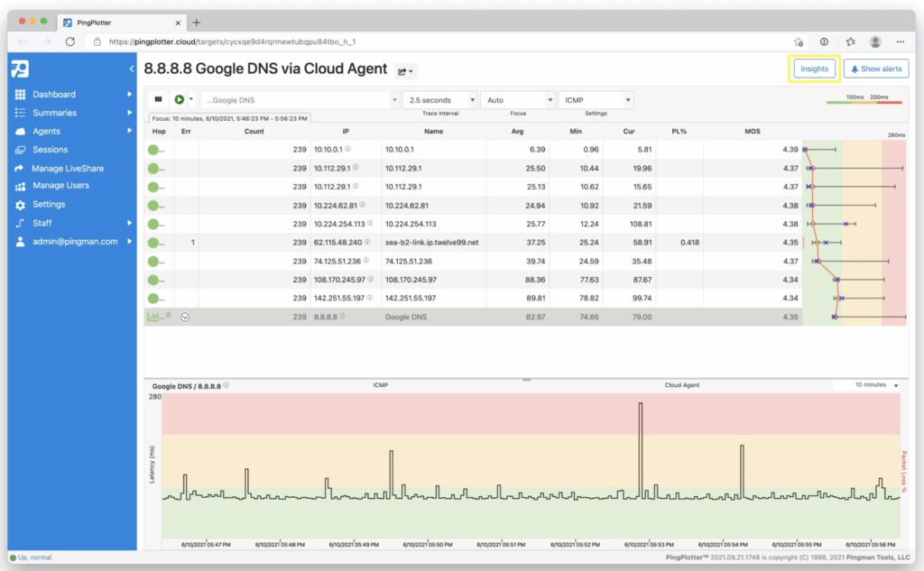Click the pingplotter.cloud address bar
This screenshot has height=571, width=924.
[x=436, y=41]
